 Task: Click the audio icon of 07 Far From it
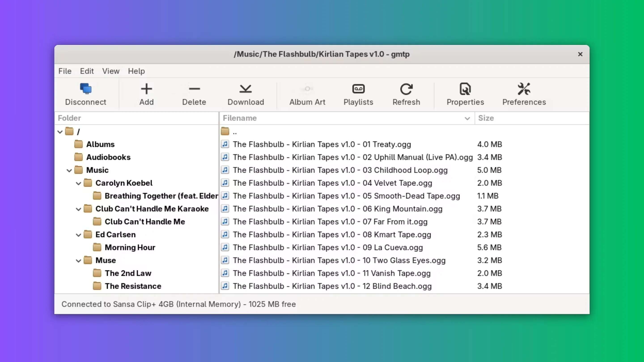coord(225,222)
